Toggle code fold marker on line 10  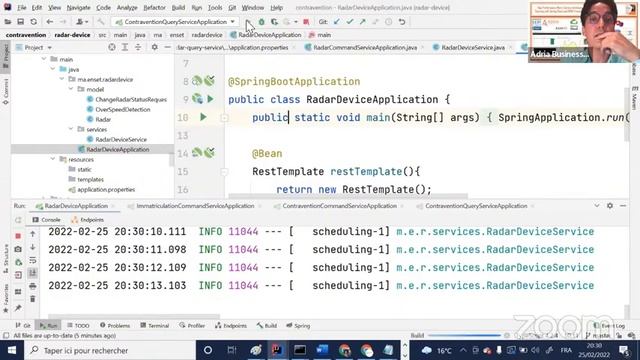(224, 118)
